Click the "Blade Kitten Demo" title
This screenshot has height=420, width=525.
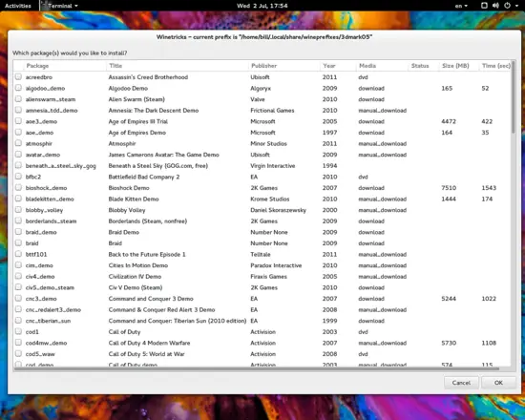134,199
